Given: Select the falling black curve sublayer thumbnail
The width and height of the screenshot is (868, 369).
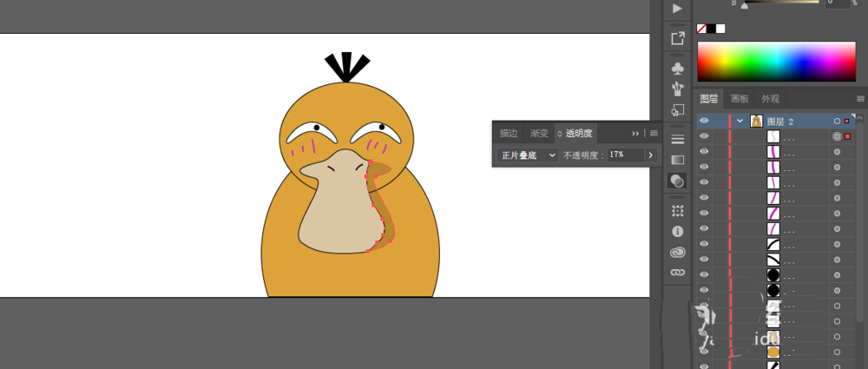Looking at the screenshot, I should click(773, 260).
